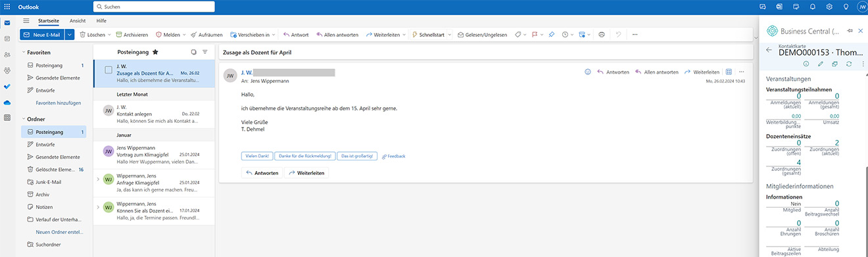Pin the Business Central add-in pane
The image size is (868, 257).
click(850, 31)
